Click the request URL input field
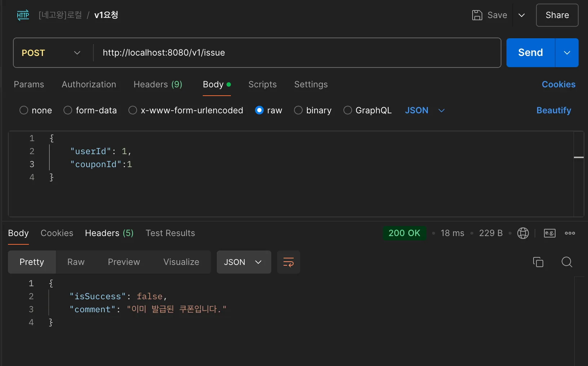Image resolution: width=588 pixels, height=366 pixels. click(296, 53)
